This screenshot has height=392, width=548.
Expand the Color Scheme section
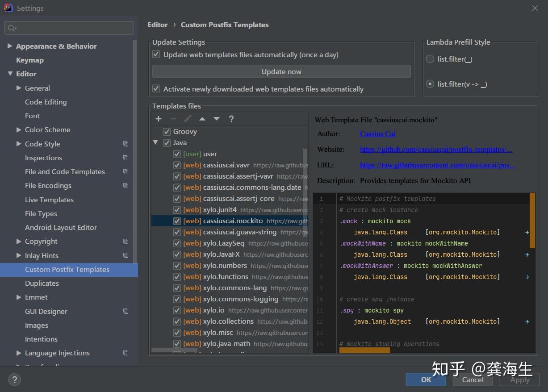[x=18, y=130]
